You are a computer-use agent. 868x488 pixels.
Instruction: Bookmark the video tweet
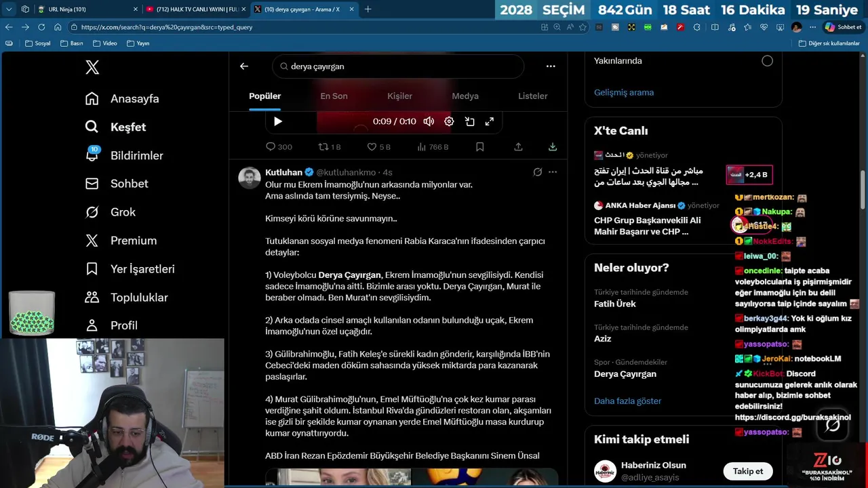[479, 147]
